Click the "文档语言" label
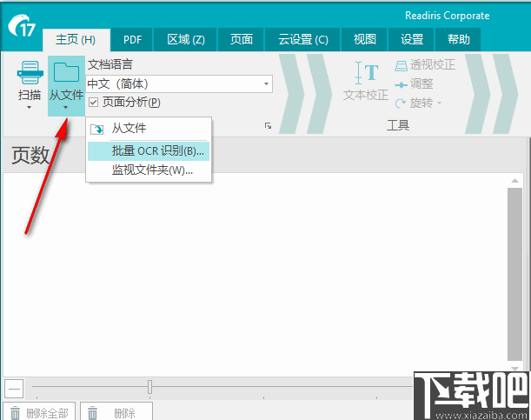Screen dimensions: 531x420 coord(110,64)
